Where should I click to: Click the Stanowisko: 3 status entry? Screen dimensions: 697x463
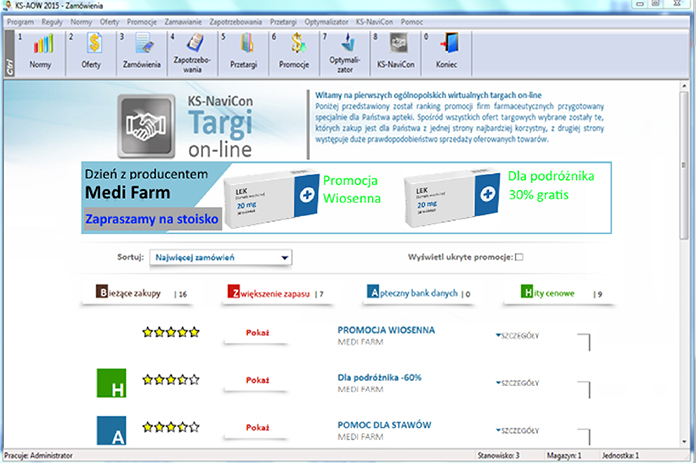(498, 455)
